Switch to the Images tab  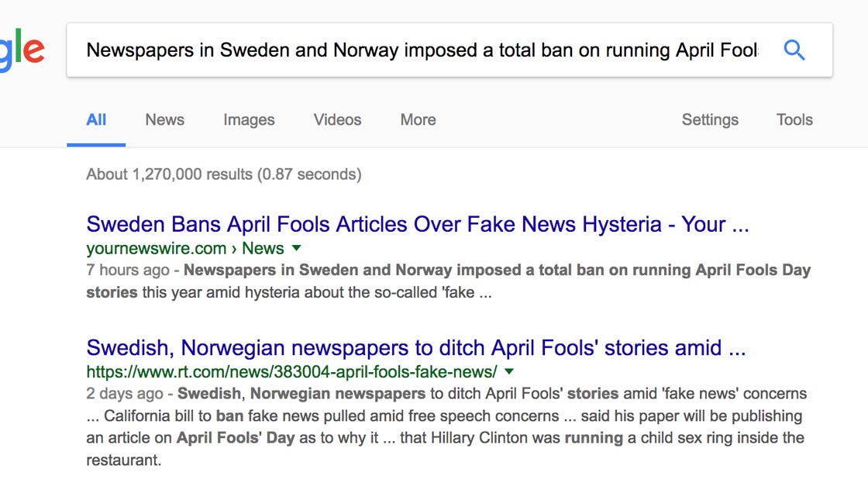tap(249, 119)
